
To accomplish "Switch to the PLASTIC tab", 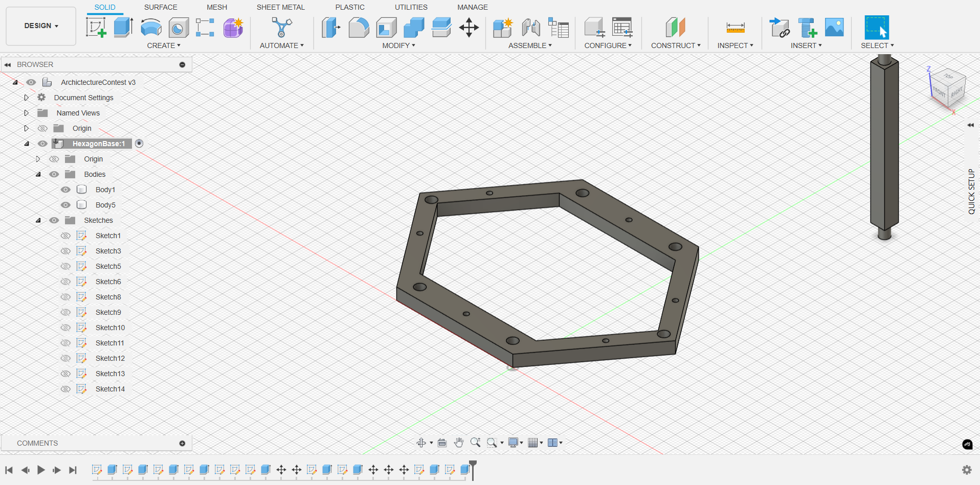I will tap(350, 7).
